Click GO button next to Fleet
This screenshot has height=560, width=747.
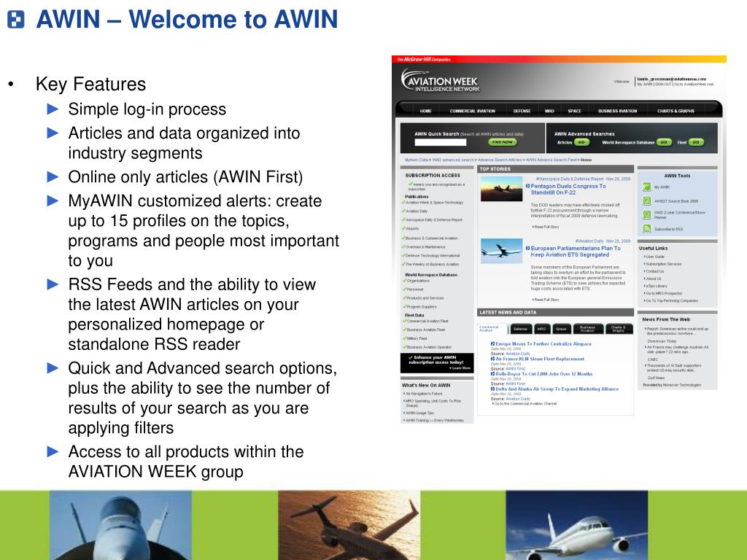[696, 142]
